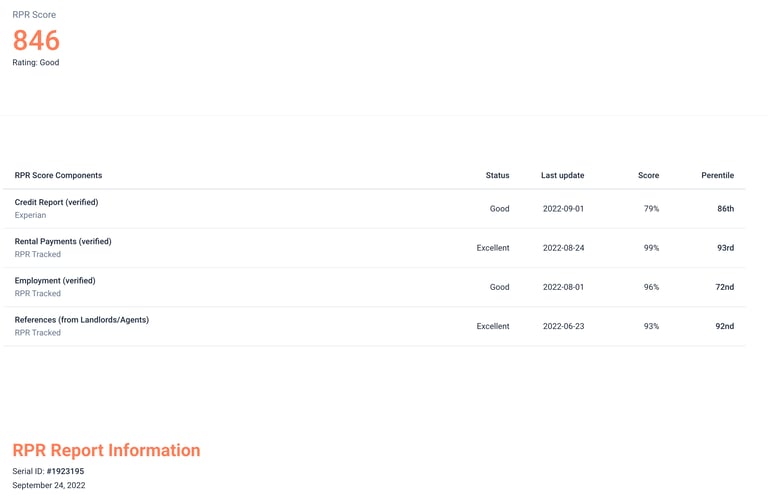The image size is (768, 503).
Task: Select the Serial ID #1923195 text
Action: [48, 471]
